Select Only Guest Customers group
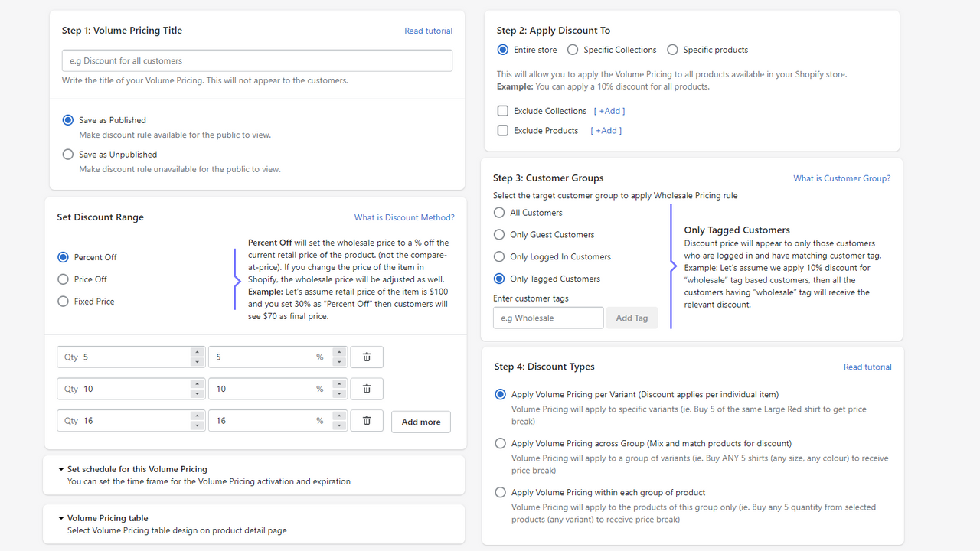Viewport: 980px width, 551px height. pos(499,234)
